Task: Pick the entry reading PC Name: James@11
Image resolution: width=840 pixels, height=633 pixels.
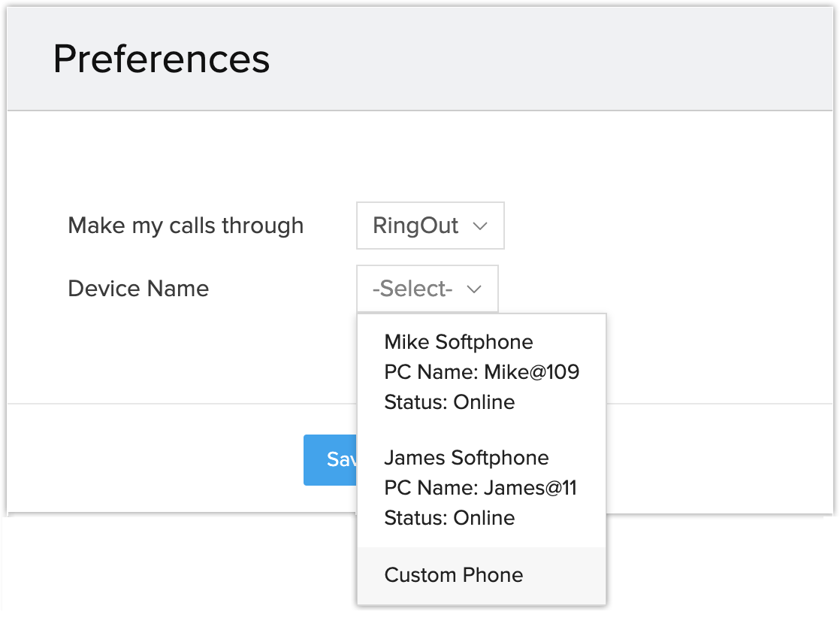Action: coord(480,488)
